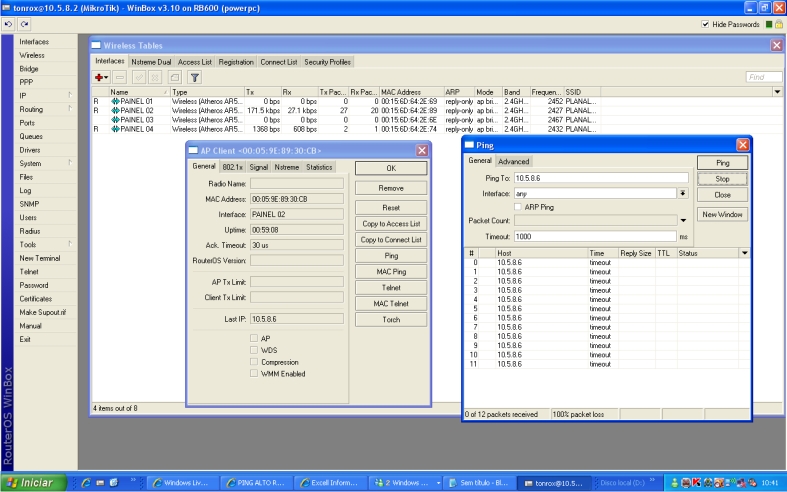Click the Iniciar start button

(33, 482)
